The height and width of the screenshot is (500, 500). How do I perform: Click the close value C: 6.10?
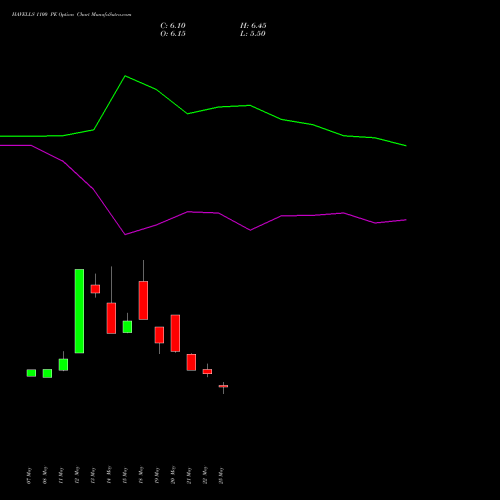point(173,26)
